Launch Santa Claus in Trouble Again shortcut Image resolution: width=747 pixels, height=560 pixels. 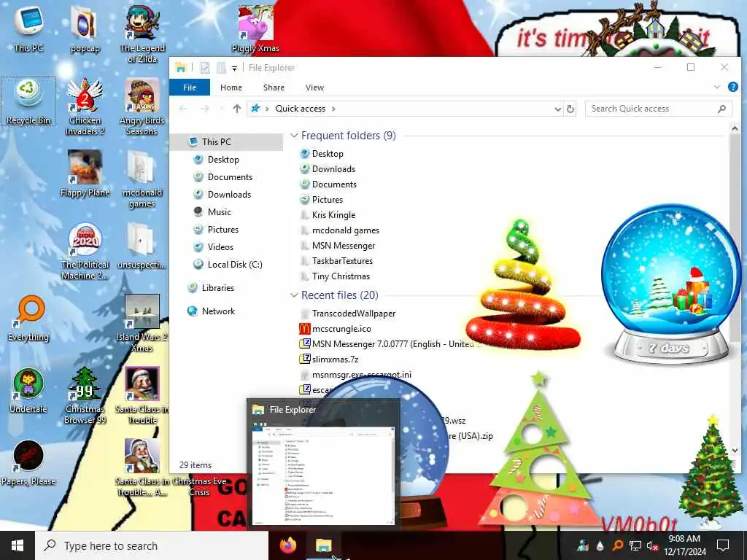click(142, 467)
